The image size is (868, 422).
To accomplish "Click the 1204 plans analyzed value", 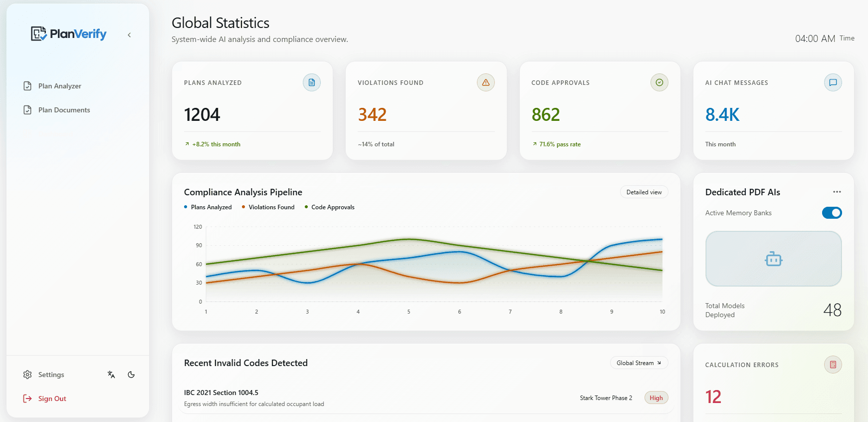I will (x=202, y=115).
